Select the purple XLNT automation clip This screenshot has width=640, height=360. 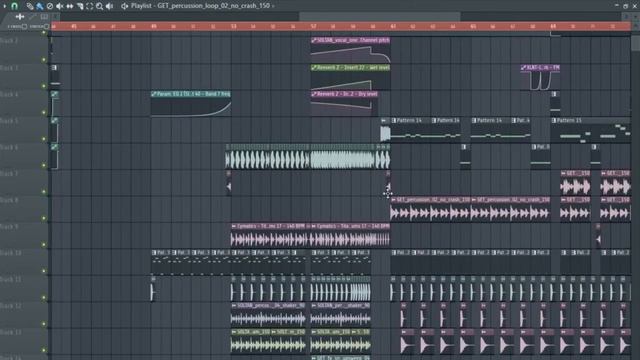540,78
